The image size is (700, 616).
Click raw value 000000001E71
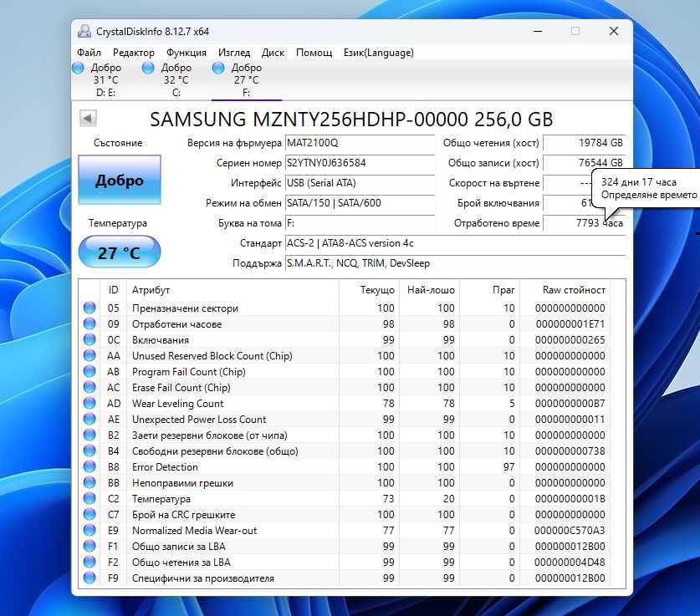pyautogui.click(x=570, y=323)
